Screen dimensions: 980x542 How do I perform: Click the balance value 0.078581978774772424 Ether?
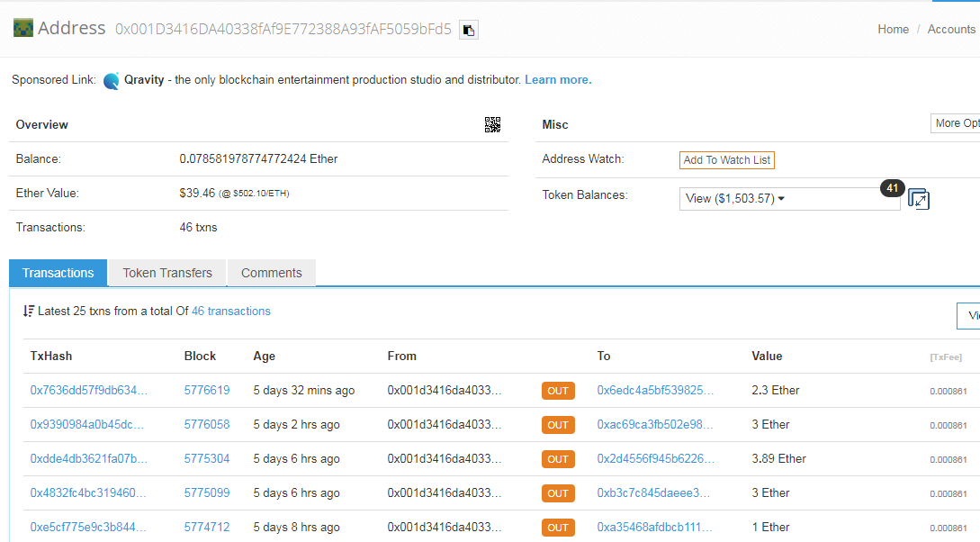(258, 158)
